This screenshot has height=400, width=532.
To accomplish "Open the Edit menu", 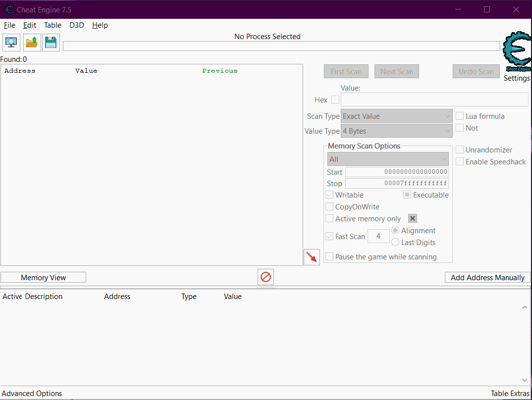I will tap(30, 25).
